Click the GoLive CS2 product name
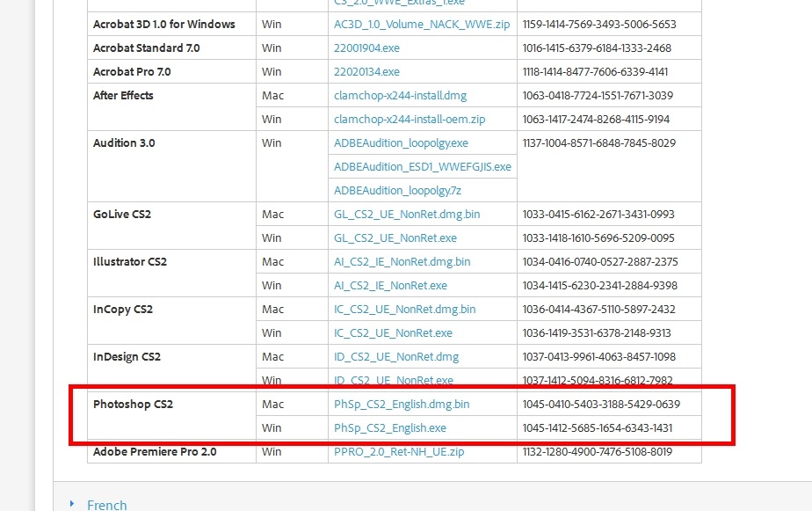The width and height of the screenshot is (812, 511). 122,215
